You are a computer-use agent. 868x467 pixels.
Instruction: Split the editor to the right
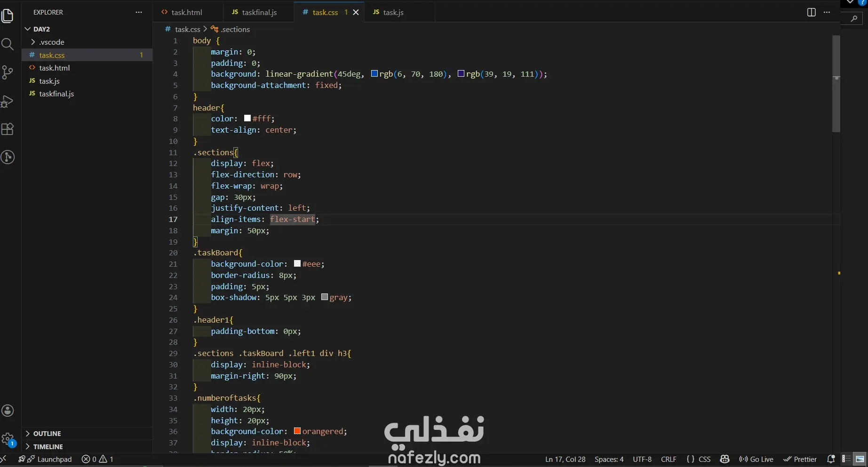(812, 12)
